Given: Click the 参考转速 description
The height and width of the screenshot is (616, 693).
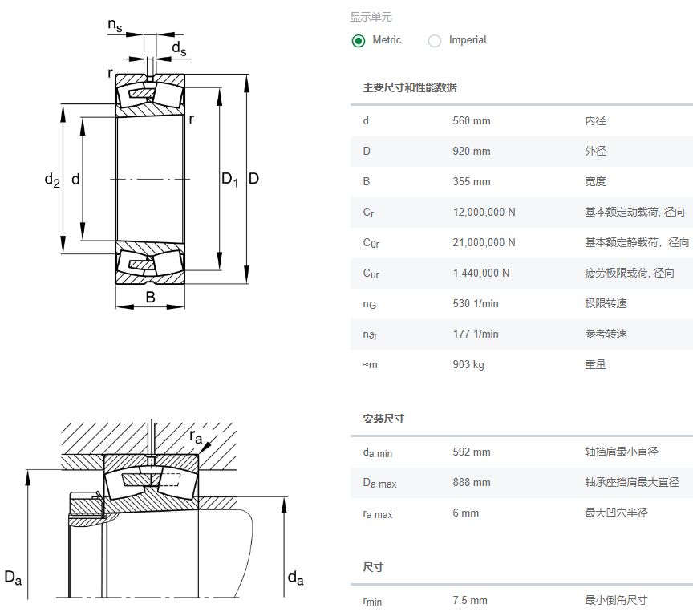Looking at the screenshot, I should point(606,334).
